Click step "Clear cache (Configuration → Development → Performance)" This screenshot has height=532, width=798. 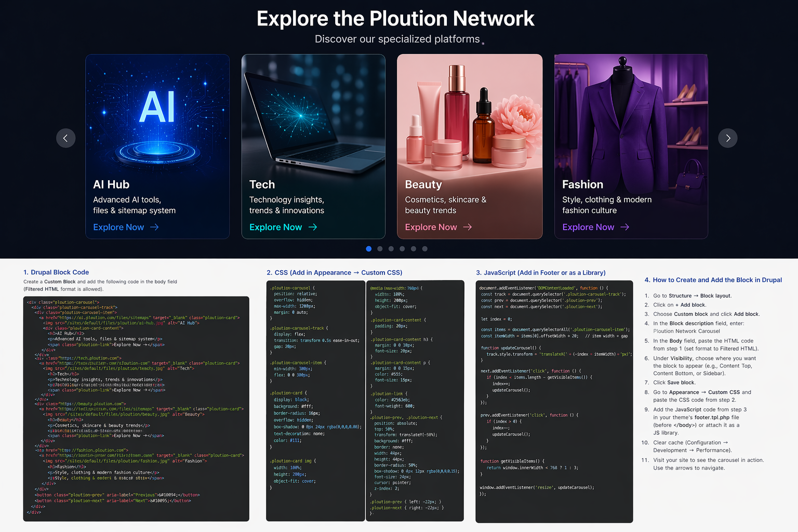coord(693,446)
